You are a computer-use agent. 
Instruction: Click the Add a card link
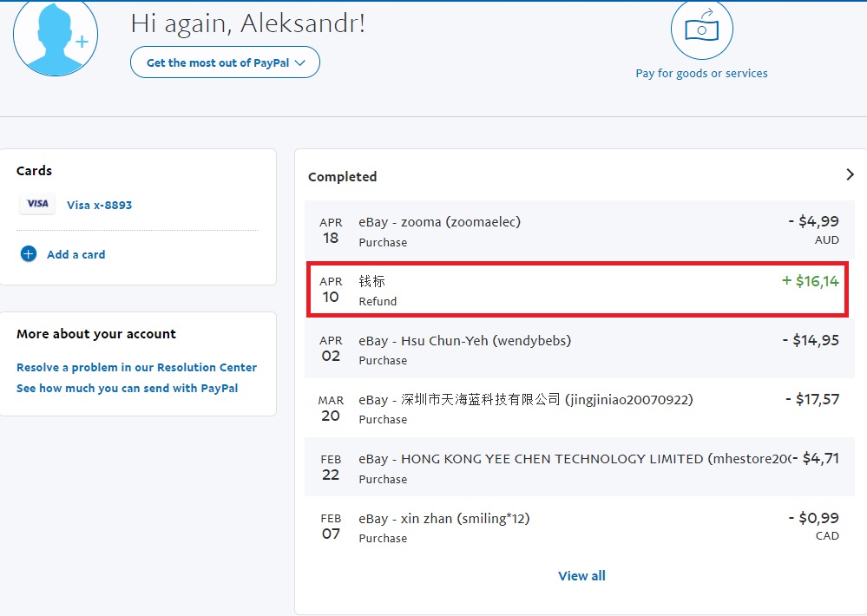[76, 254]
